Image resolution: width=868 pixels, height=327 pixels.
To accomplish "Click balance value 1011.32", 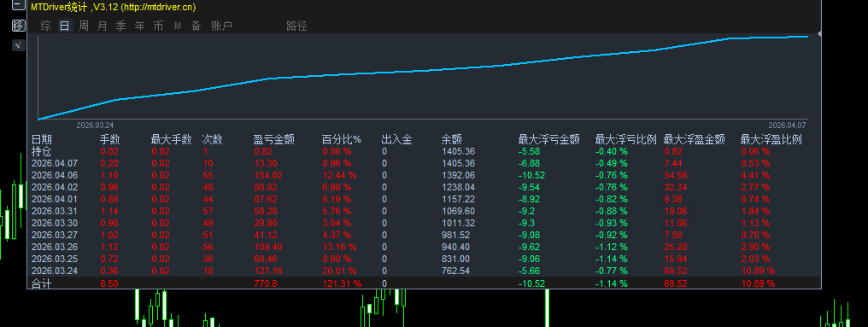I will point(459,223).
